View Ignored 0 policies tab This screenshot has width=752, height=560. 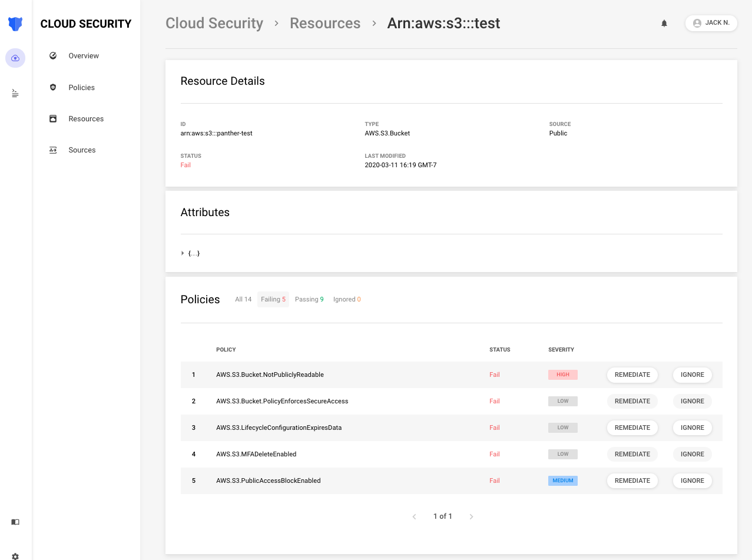point(347,299)
